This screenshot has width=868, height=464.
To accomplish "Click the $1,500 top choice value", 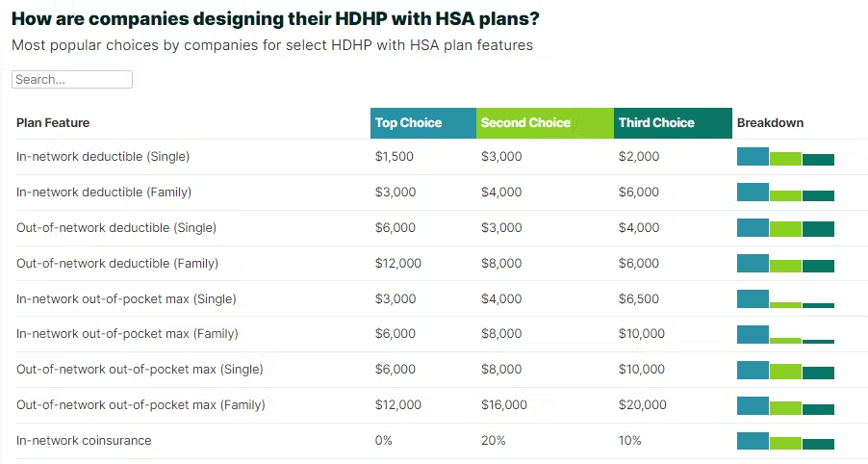I will (396, 157).
